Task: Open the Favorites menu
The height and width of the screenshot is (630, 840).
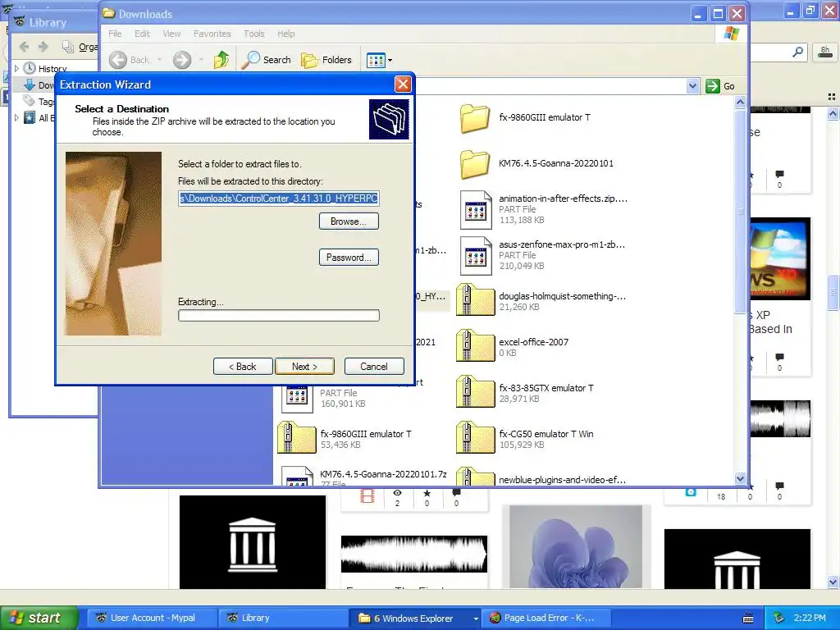Action: tap(212, 34)
